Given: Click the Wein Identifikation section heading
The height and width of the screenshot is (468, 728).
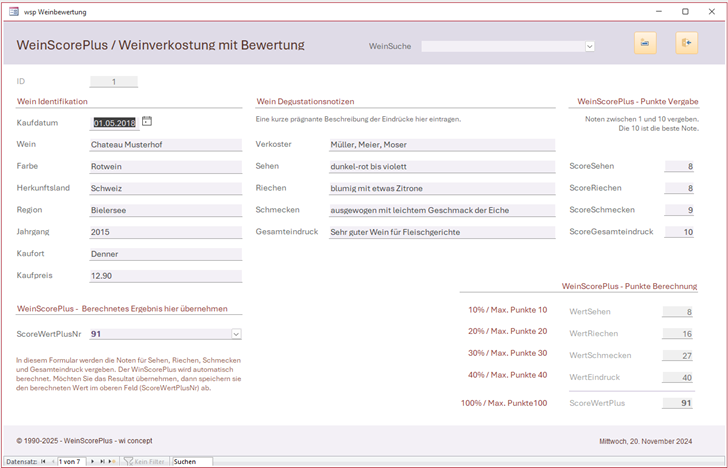Looking at the screenshot, I should [52, 101].
